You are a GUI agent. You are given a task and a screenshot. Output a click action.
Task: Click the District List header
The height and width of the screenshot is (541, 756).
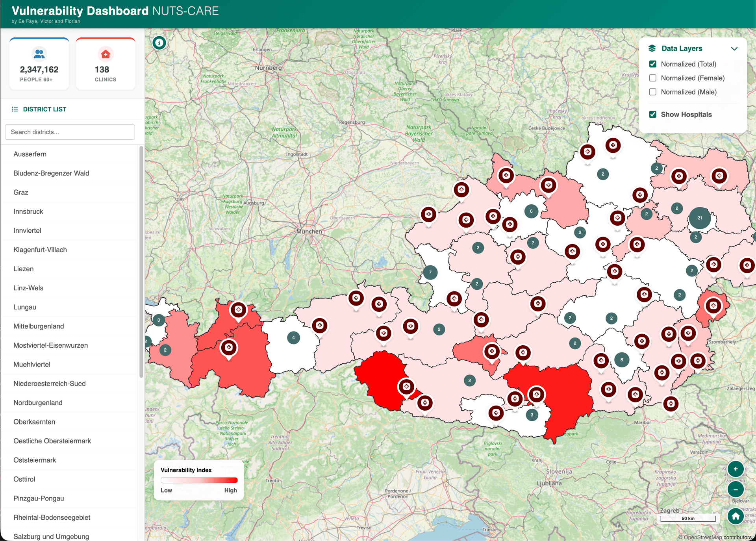pos(44,109)
